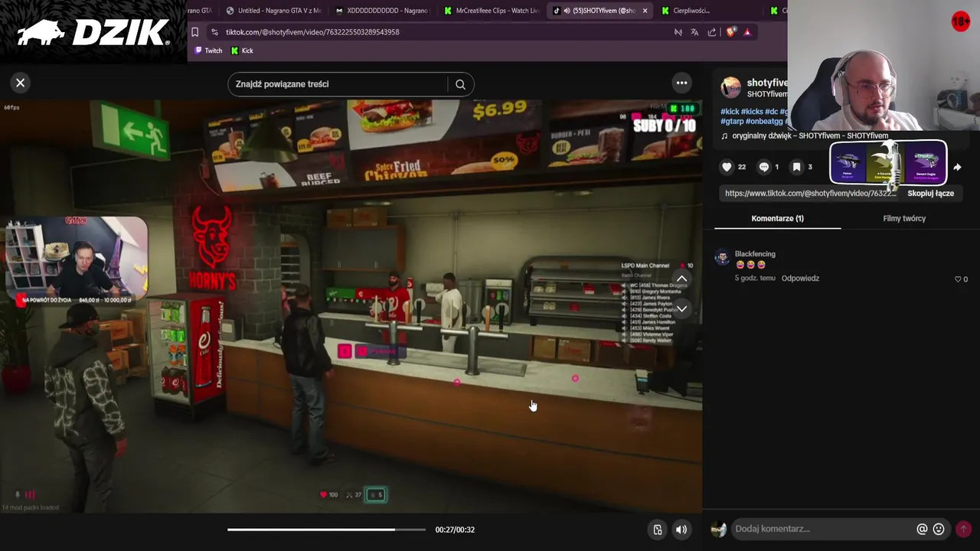Open the three-dot more options menu
The height and width of the screenshot is (551, 980).
(681, 83)
